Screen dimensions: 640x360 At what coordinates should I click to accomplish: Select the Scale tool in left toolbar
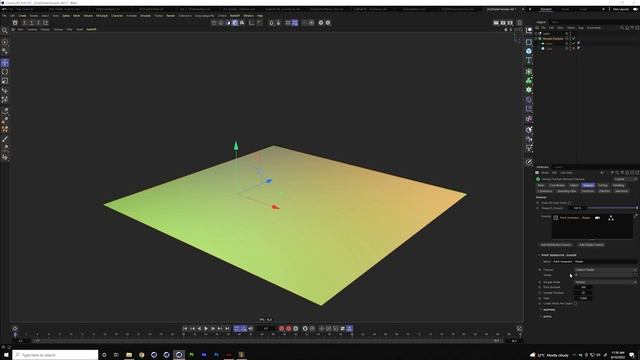coord(5,81)
